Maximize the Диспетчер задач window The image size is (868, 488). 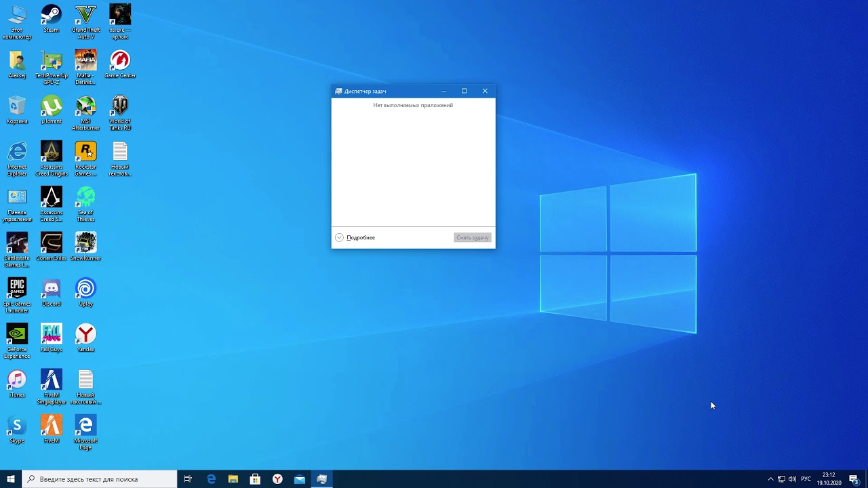click(x=464, y=91)
